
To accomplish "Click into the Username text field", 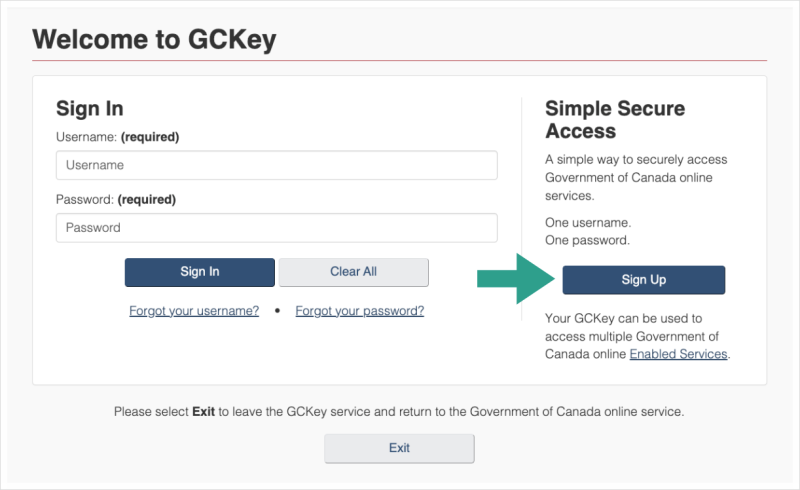I will (276, 165).
